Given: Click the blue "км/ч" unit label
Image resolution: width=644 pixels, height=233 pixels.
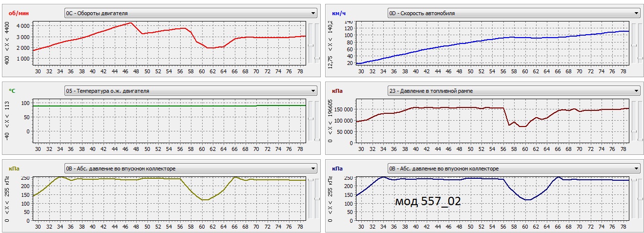Looking at the screenshot, I should [x=338, y=13].
